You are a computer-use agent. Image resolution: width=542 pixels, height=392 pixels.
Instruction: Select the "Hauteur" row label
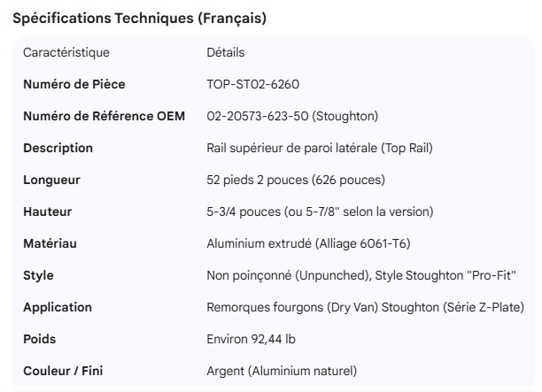pyautogui.click(x=48, y=212)
